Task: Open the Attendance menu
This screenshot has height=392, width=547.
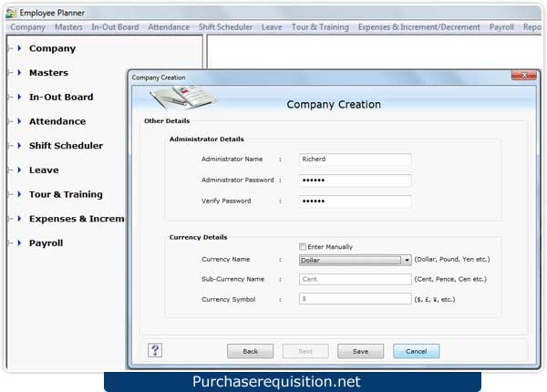Action: [169, 27]
